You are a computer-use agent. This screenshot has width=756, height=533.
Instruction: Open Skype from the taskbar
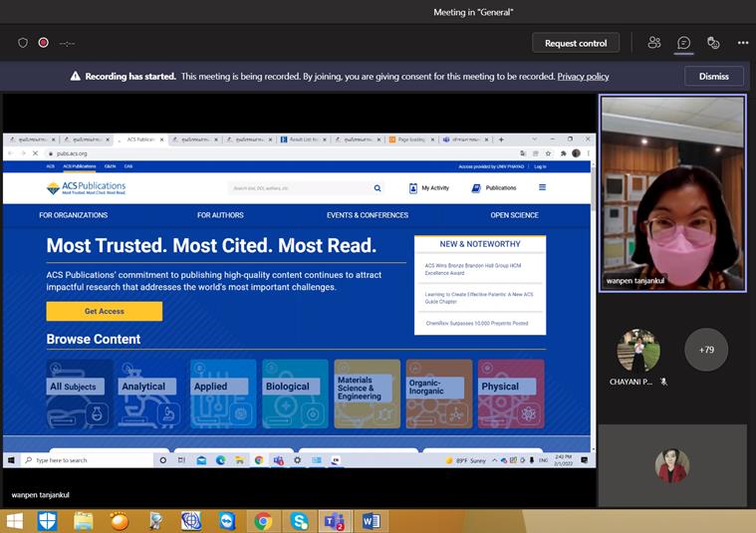(299, 521)
